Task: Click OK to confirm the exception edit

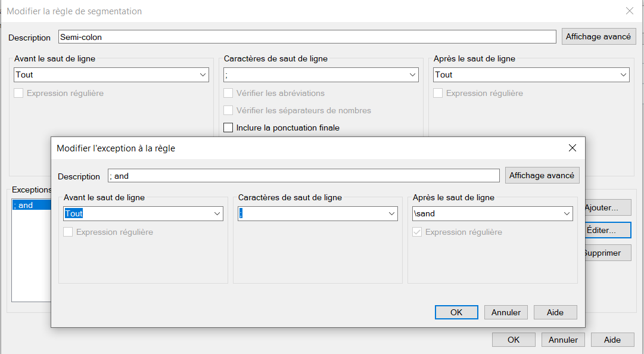Action: [x=456, y=312]
